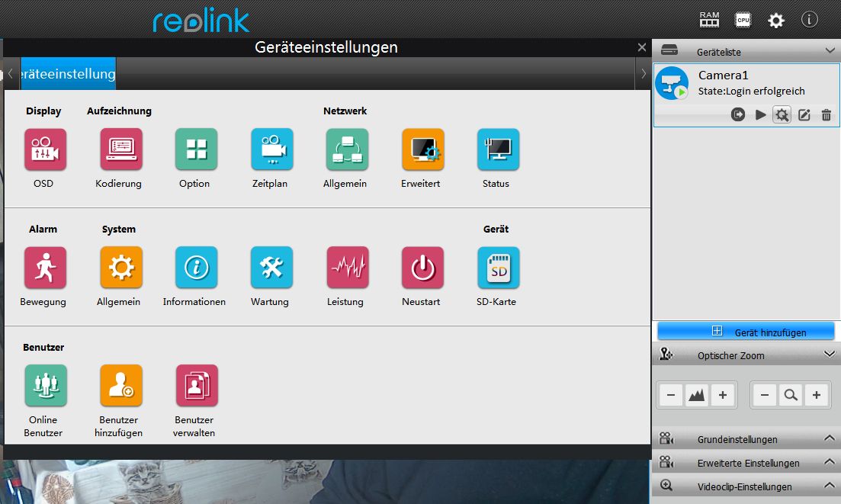Increase the optical zoom with plus

[816, 395]
